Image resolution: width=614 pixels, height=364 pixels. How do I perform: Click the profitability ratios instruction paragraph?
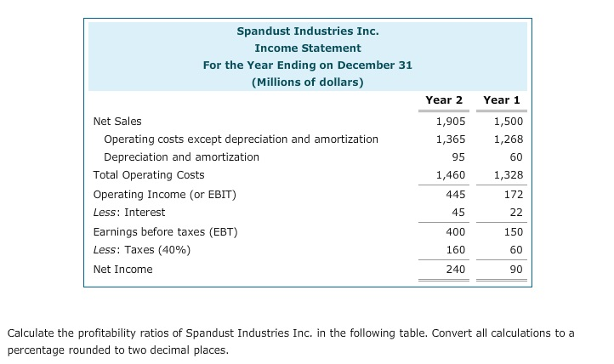point(290,340)
